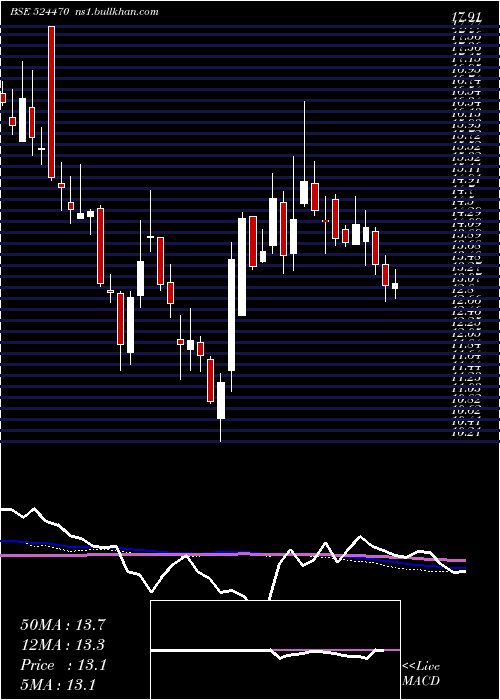Viewport: 500px width, 700px height.
Task: Click the tallest red candlestick on the chart
Action: point(52,102)
